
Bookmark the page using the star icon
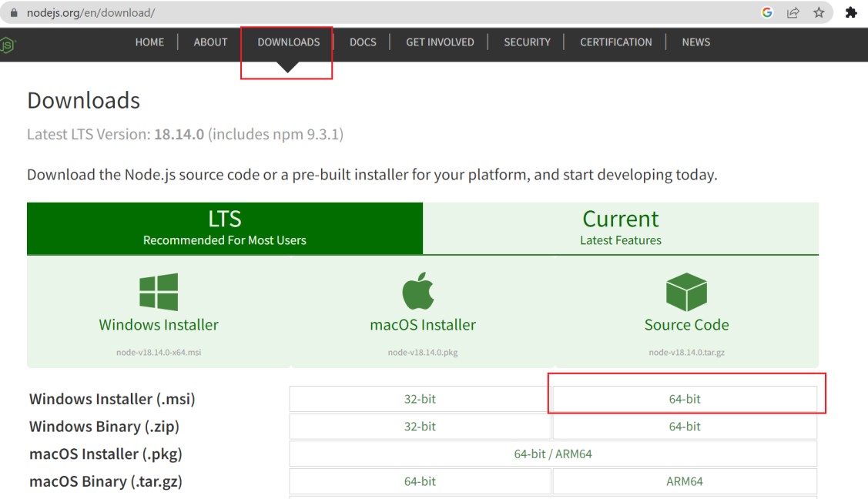pos(819,12)
